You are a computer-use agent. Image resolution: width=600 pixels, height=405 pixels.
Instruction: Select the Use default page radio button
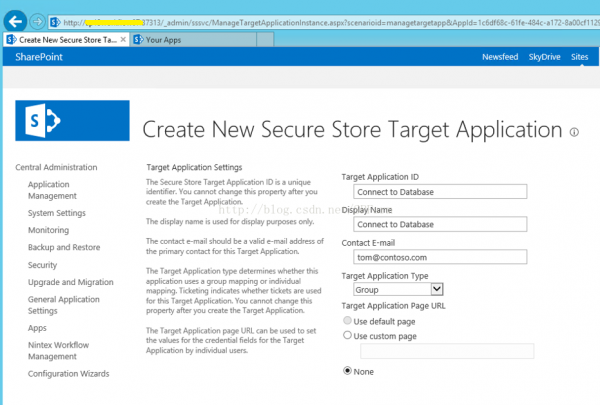coord(347,320)
